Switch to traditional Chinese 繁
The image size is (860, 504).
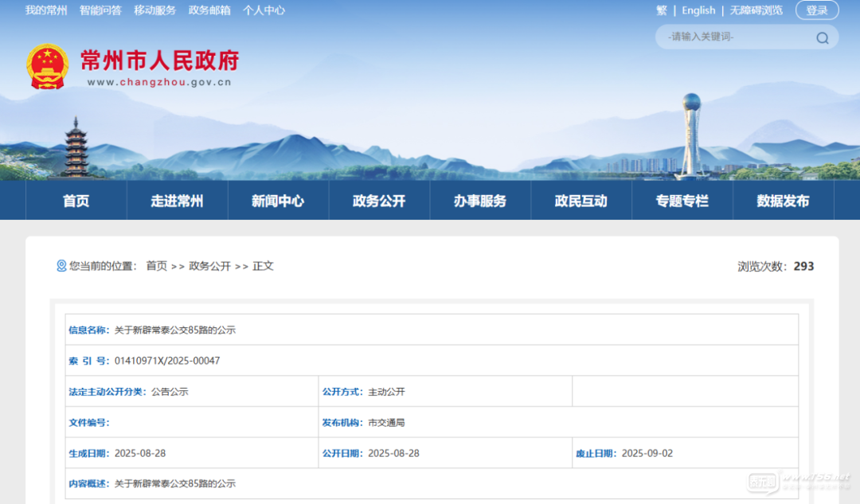pyautogui.click(x=662, y=10)
